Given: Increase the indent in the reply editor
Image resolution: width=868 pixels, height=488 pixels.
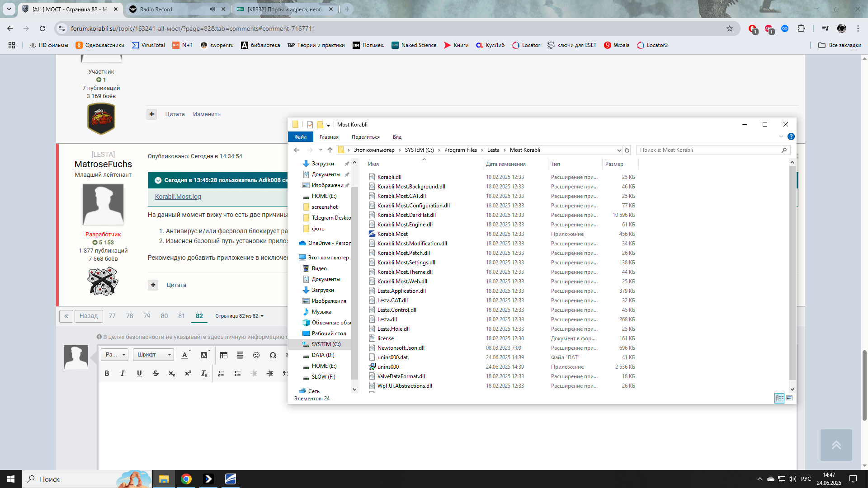Looking at the screenshot, I should click(270, 373).
